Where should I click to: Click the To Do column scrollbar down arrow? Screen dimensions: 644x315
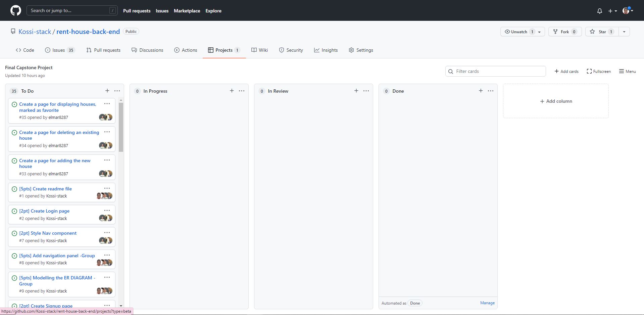pyautogui.click(x=121, y=306)
